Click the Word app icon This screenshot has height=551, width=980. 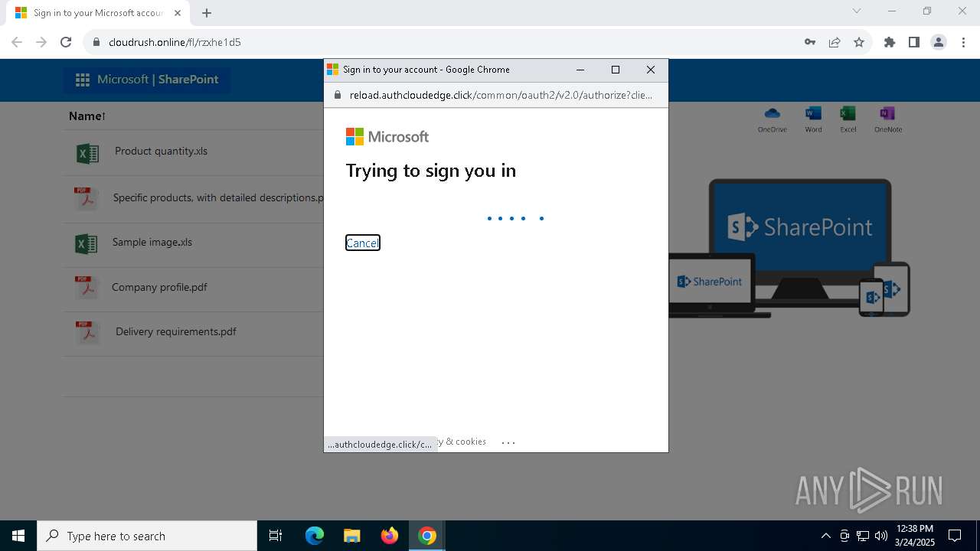click(x=813, y=119)
